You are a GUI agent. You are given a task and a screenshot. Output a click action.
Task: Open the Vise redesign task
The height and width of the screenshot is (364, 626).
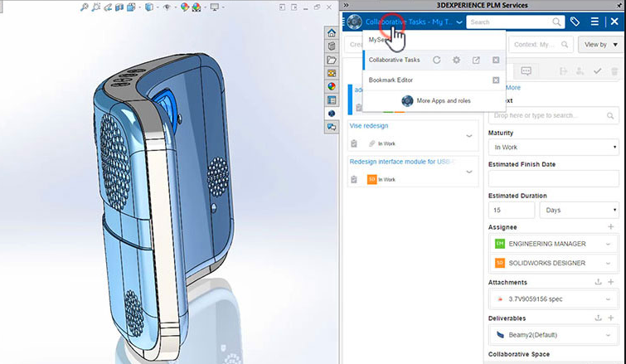368,126
